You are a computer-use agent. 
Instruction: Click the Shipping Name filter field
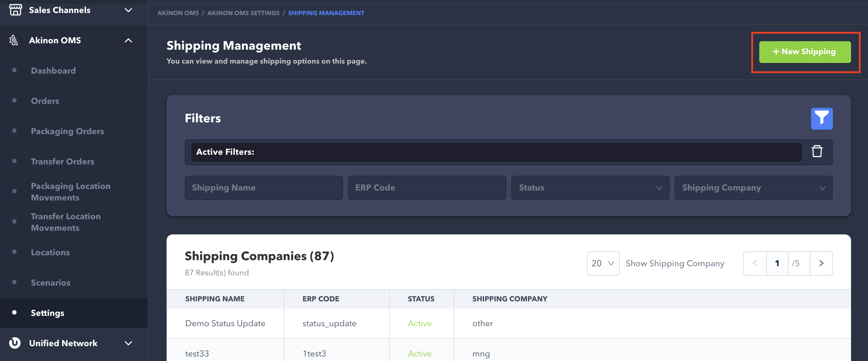(x=263, y=188)
